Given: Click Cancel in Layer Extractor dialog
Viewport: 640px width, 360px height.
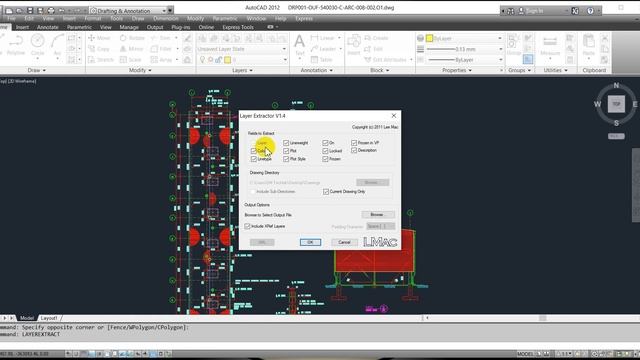Looking at the screenshot, I should click(x=344, y=242).
